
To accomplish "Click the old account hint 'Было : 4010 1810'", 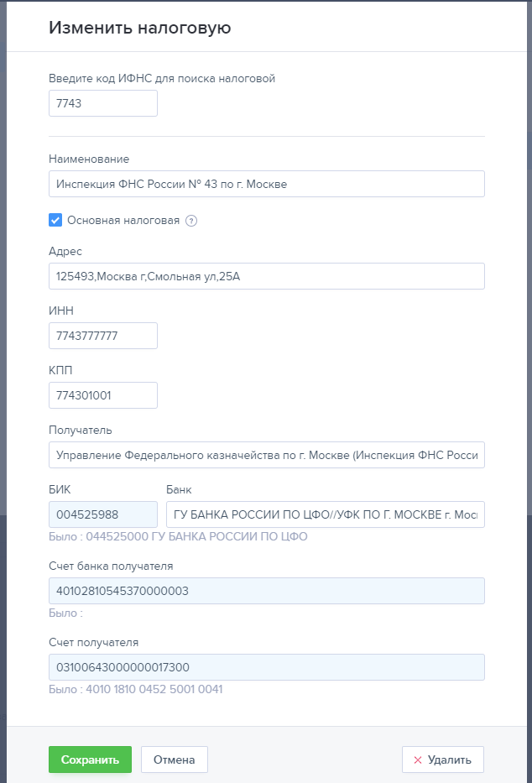I will point(135,690).
